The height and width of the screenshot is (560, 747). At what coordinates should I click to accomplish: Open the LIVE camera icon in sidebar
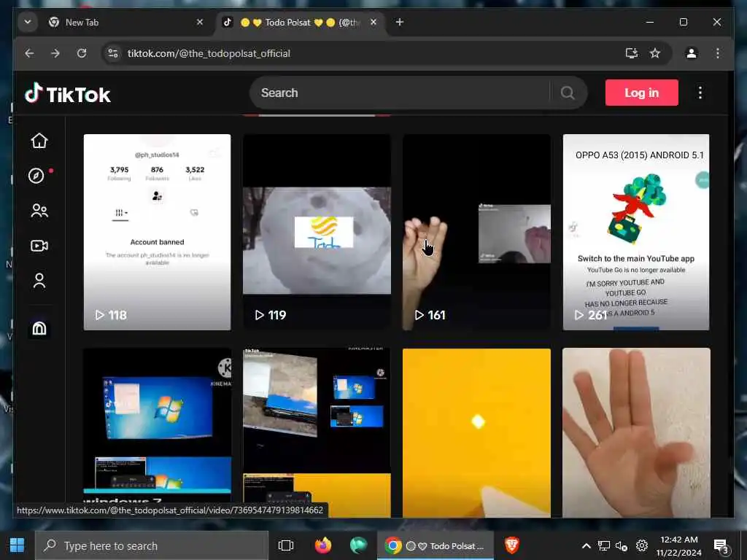coord(39,246)
